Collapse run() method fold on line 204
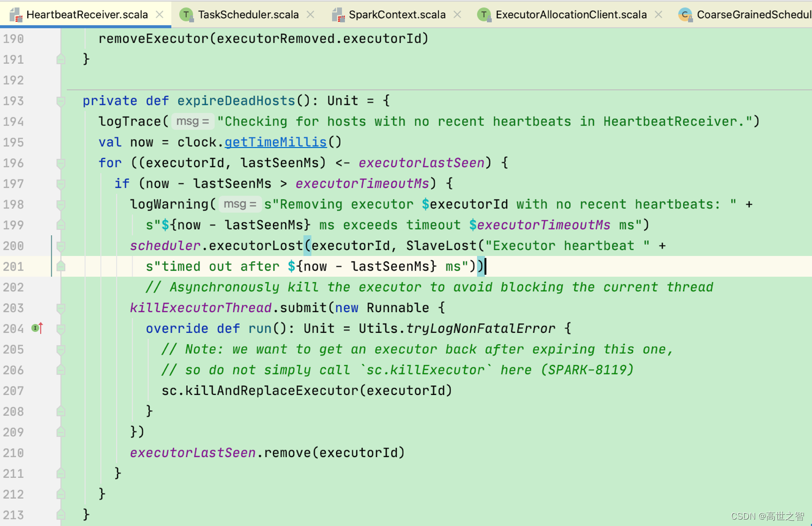 [x=61, y=329]
